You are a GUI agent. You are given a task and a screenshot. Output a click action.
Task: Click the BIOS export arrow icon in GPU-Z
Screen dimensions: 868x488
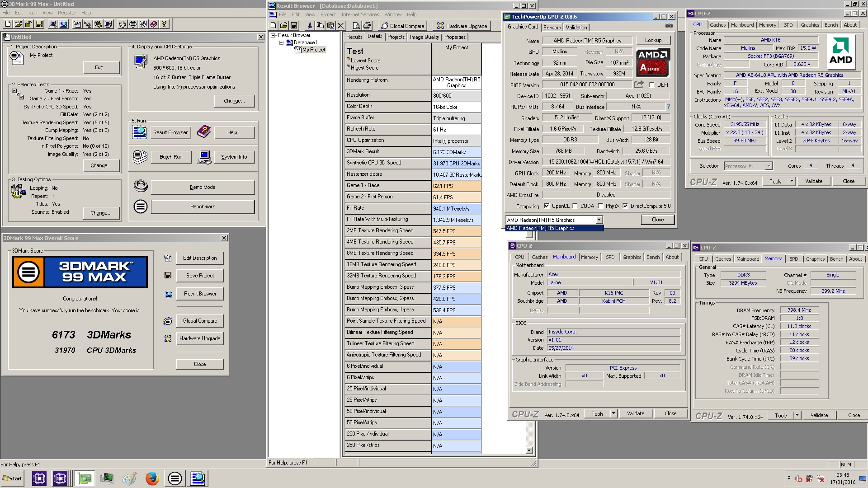(639, 84)
